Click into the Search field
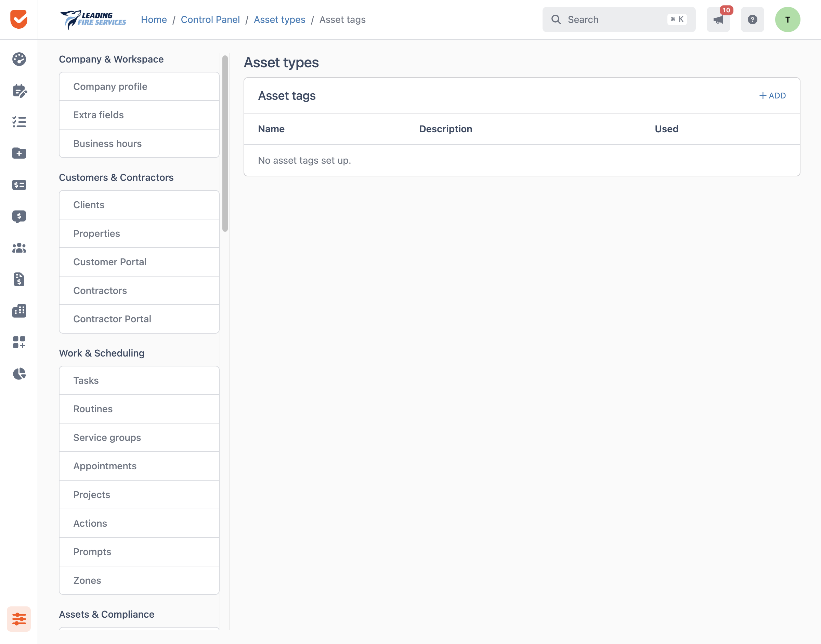This screenshot has width=821, height=644. pos(619,19)
